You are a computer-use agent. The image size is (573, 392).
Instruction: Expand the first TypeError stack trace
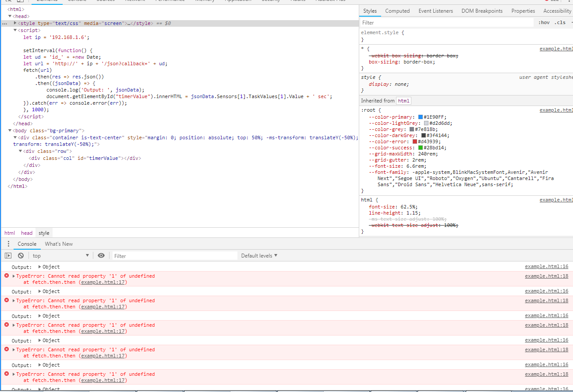coord(14,276)
